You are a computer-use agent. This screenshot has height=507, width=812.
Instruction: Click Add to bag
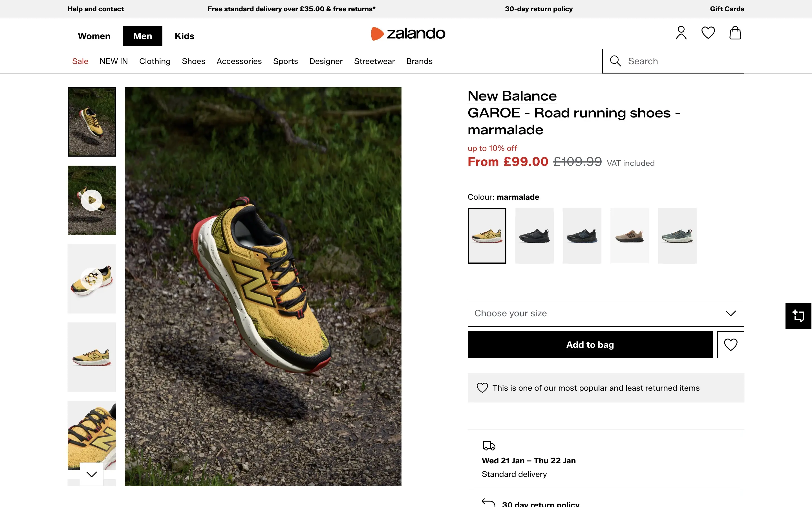[590, 344]
